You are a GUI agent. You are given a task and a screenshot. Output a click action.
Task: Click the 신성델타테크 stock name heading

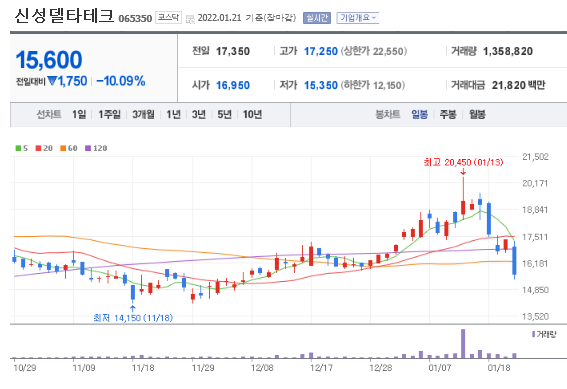(64, 16)
